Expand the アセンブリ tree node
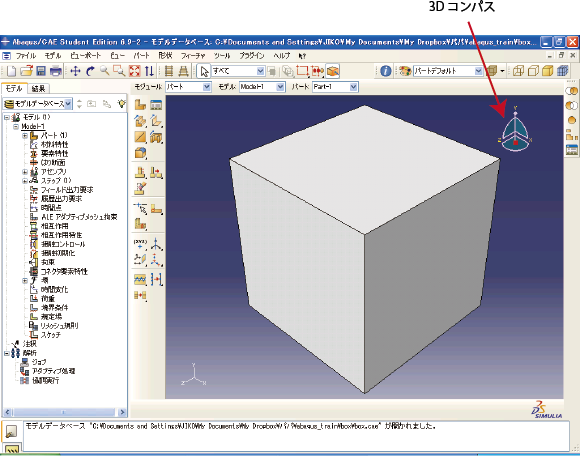The image size is (580, 456). 25,172
